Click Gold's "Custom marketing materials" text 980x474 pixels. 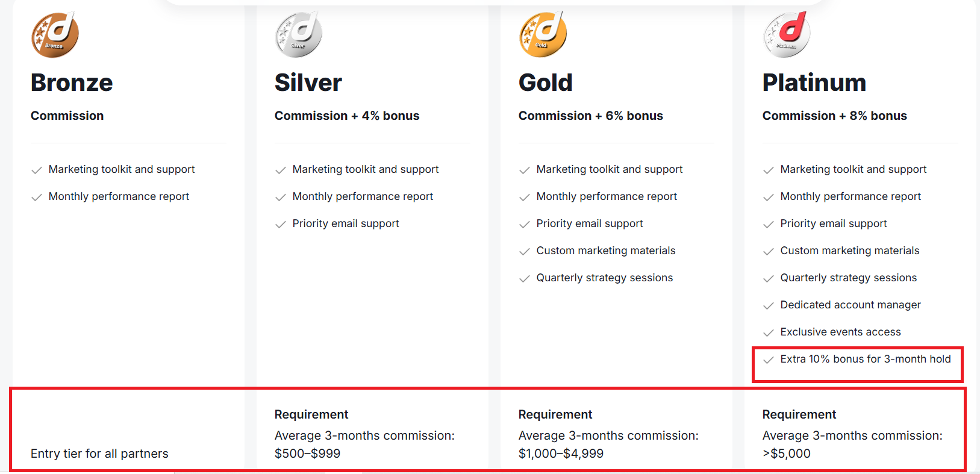point(605,251)
